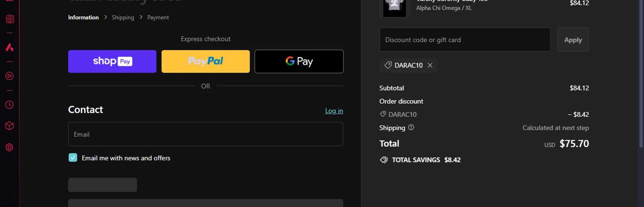Open the settings gear in sidebar

coord(9,147)
